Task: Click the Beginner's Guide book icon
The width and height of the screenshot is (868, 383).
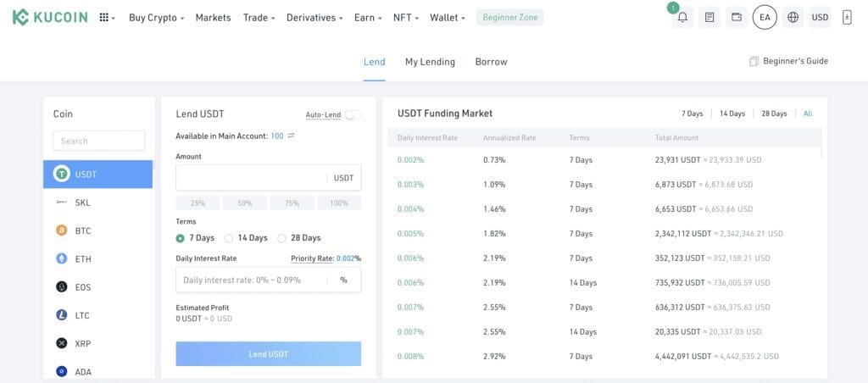Action: pyautogui.click(x=754, y=62)
